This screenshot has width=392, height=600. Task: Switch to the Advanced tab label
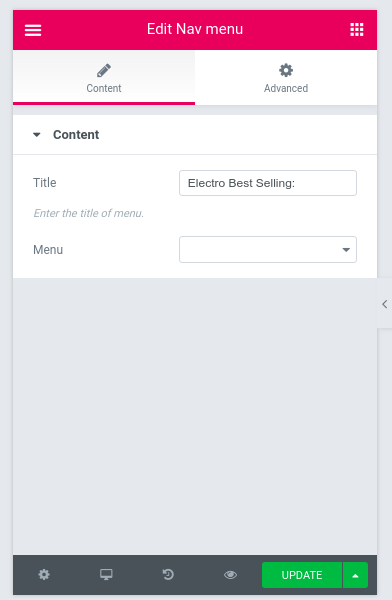(x=286, y=88)
